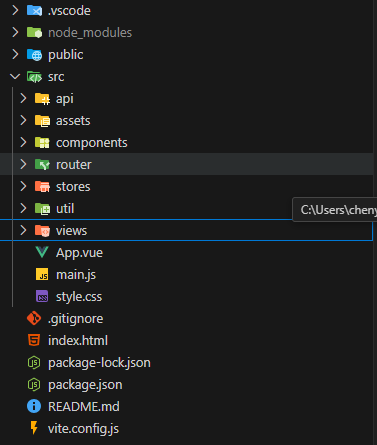Select the components folder name
Screen dimensions: 377x445
pos(92,143)
